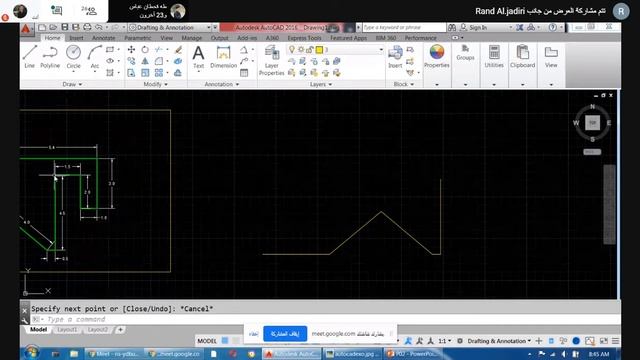640x360 pixels.
Task: Select the Fillet tool
Action: pos(159,61)
